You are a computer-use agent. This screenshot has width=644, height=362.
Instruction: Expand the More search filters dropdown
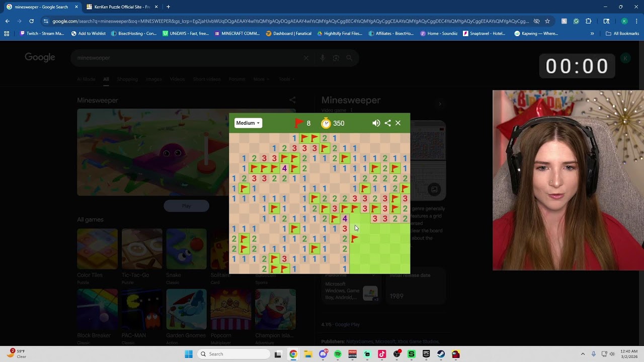[260, 79]
